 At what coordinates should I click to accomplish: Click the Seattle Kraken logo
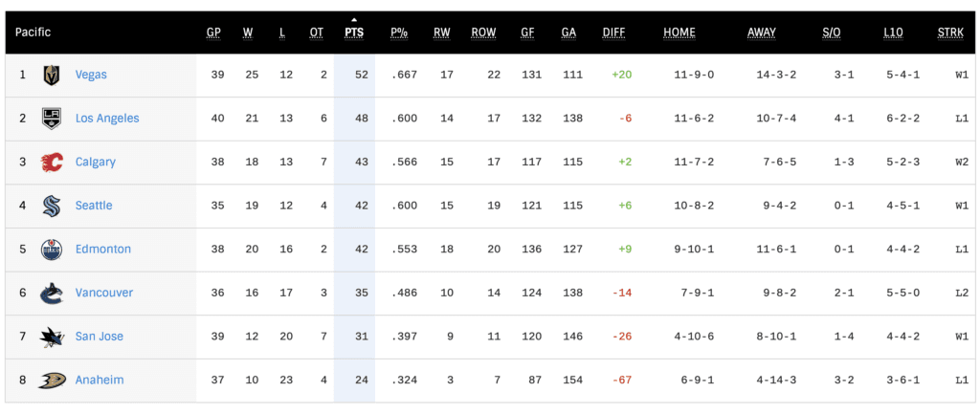coord(52,206)
